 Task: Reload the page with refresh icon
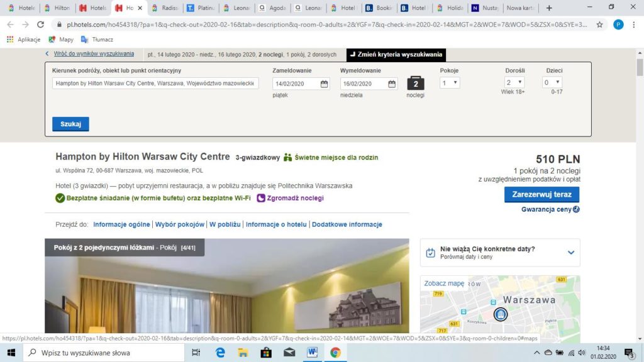point(40,25)
